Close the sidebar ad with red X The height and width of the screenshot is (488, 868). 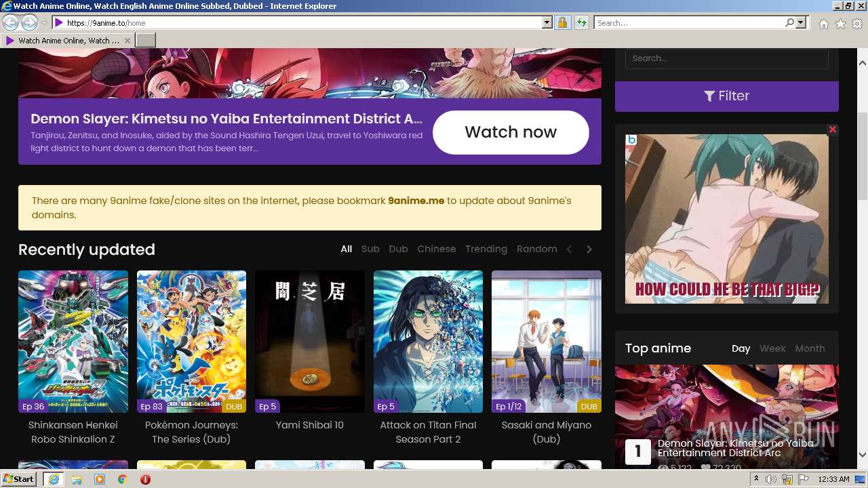(x=833, y=129)
